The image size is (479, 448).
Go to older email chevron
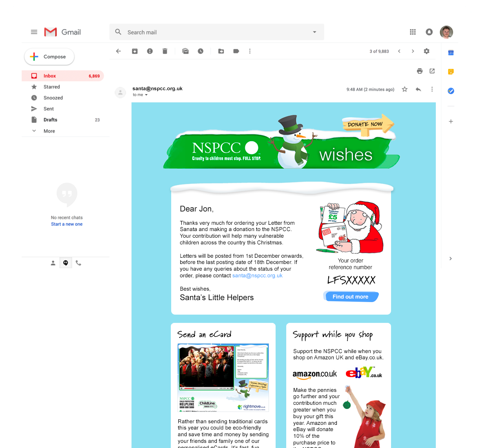click(x=413, y=51)
